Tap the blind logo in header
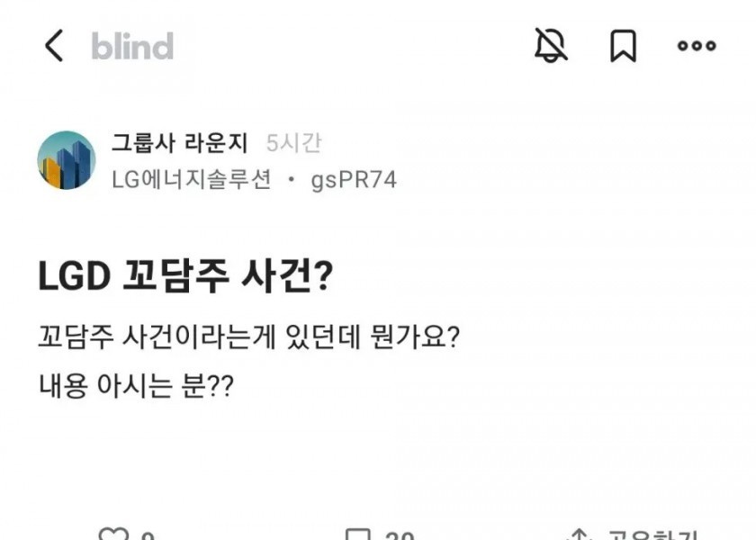The width and height of the screenshot is (756, 540). tap(132, 46)
